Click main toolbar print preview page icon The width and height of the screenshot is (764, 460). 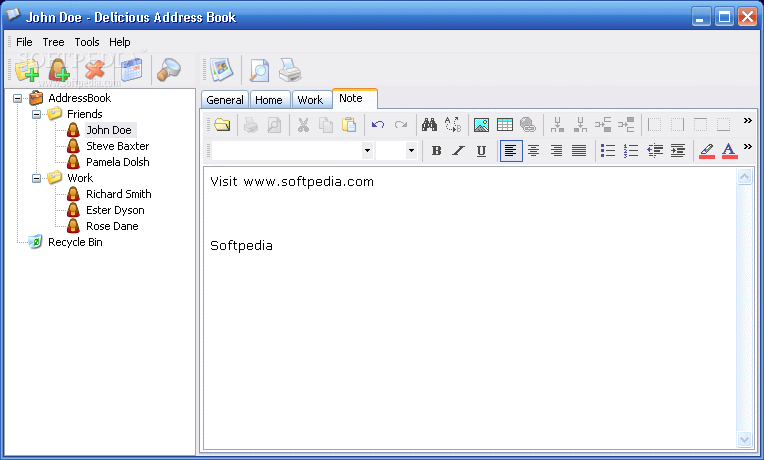(259, 70)
